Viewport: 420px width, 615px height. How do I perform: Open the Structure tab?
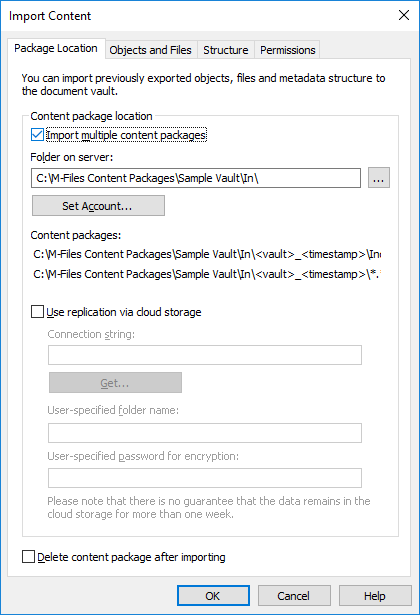pyautogui.click(x=225, y=50)
